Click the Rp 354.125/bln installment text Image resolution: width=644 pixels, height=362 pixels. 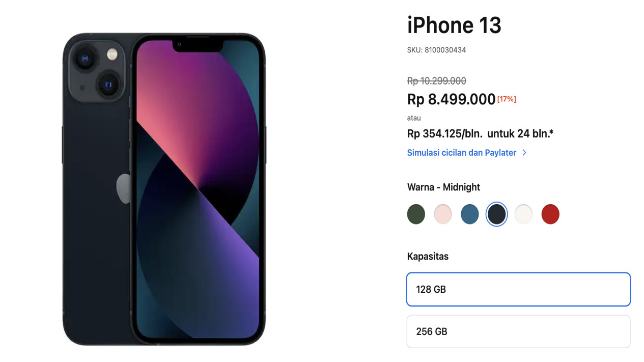coord(445,134)
